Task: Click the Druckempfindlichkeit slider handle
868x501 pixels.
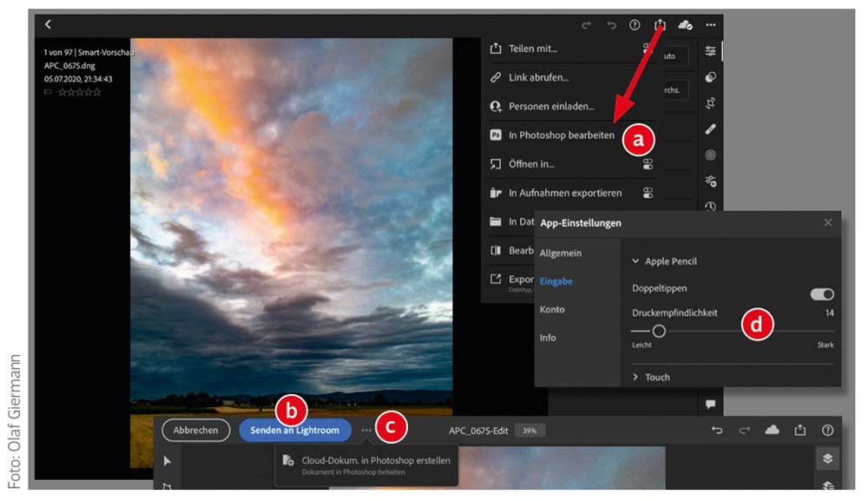Action: (x=659, y=331)
